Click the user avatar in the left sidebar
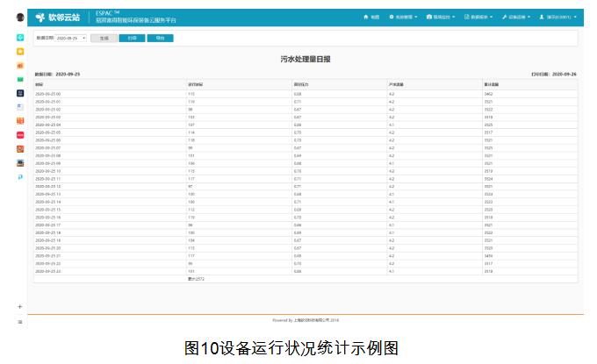This screenshot has height=364, width=597. (x=20, y=18)
